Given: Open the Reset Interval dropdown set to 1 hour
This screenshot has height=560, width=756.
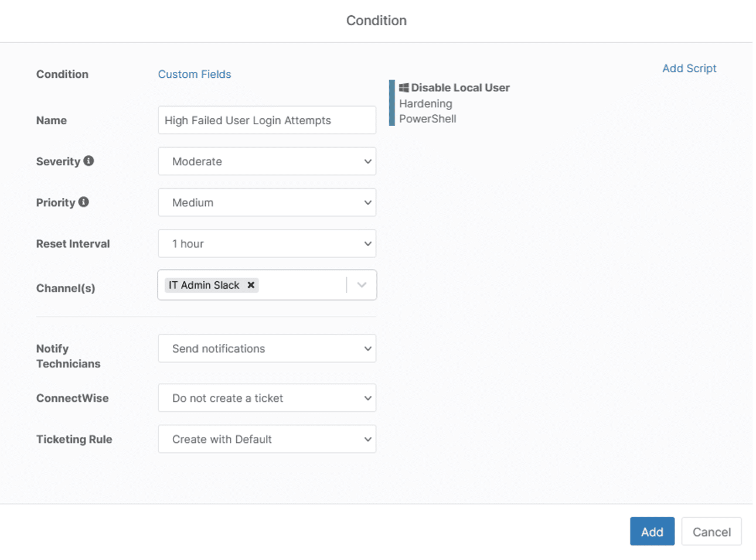Looking at the screenshot, I should (267, 244).
